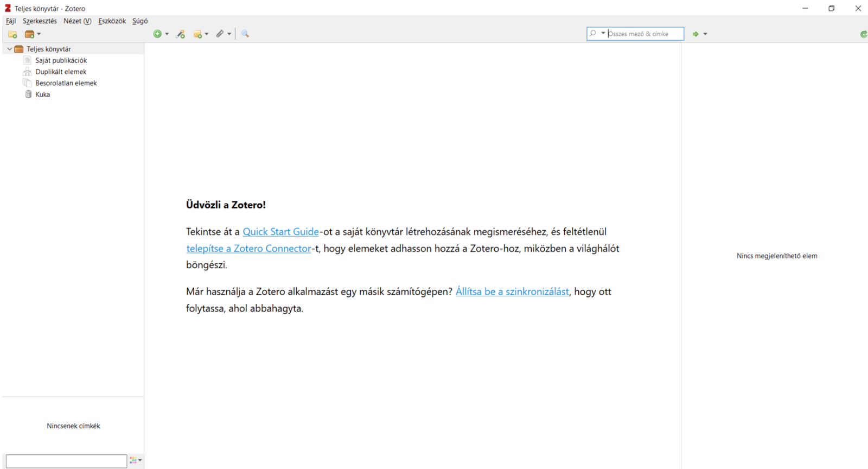Click the green Sync icon

point(864,34)
